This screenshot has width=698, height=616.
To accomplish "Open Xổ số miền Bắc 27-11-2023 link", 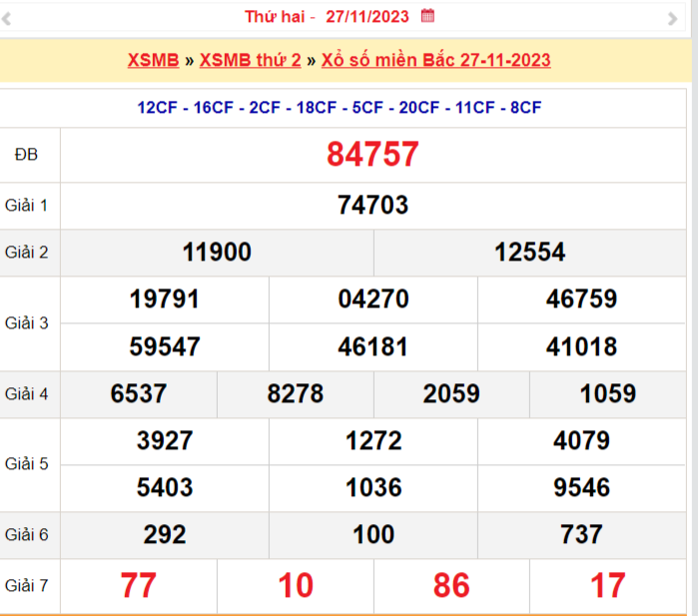I will pyautogui.click(x=435, y=60).
